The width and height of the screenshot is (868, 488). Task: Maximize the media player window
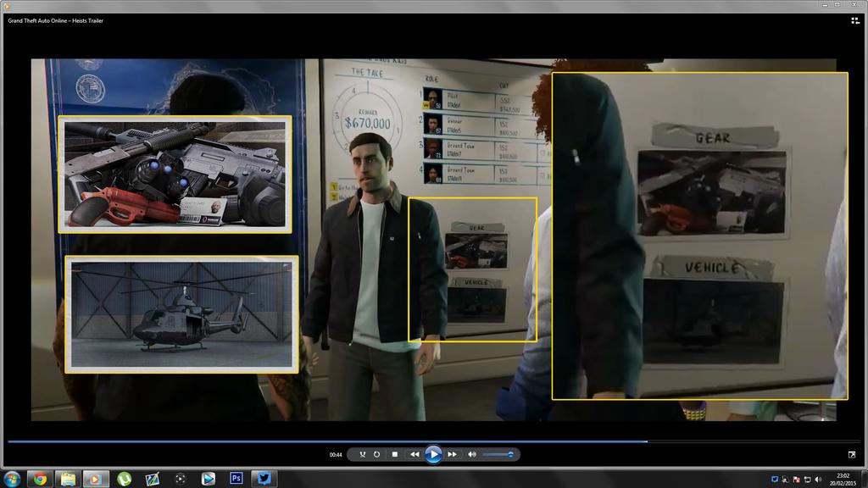point(837,4)
